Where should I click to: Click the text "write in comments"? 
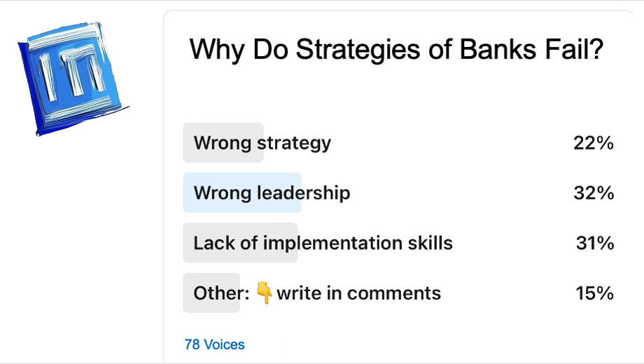click(x=359, y=293)
